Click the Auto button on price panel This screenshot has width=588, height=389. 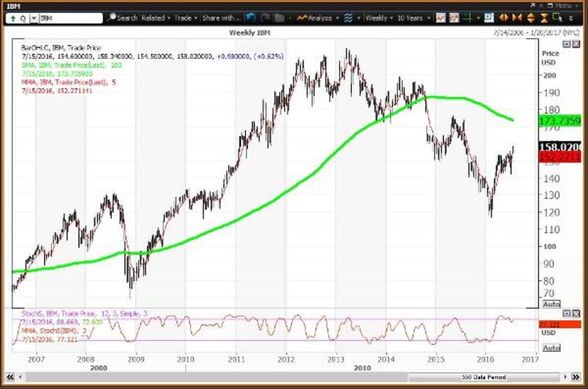(551, 304)
